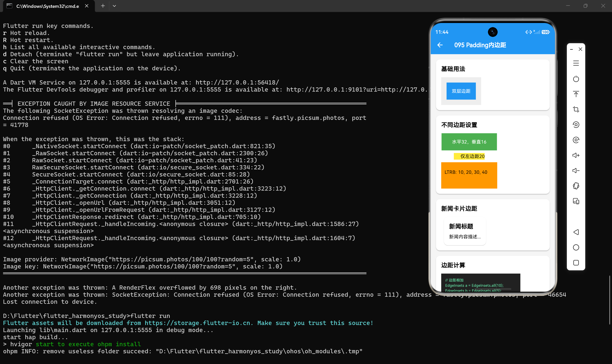Click the "EXCEPTION CAUGHT BY IMAGE RESOURCE SERVICE" header

coord(94,104)
